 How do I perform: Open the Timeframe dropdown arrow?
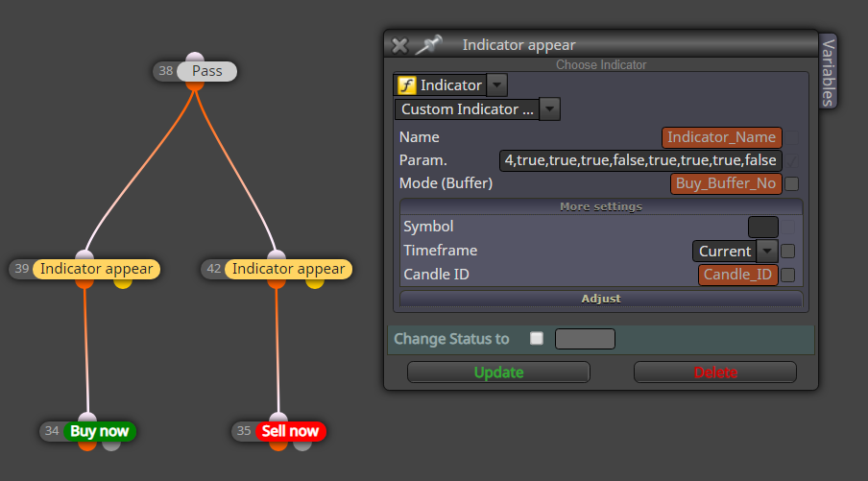tap(766, 251)
